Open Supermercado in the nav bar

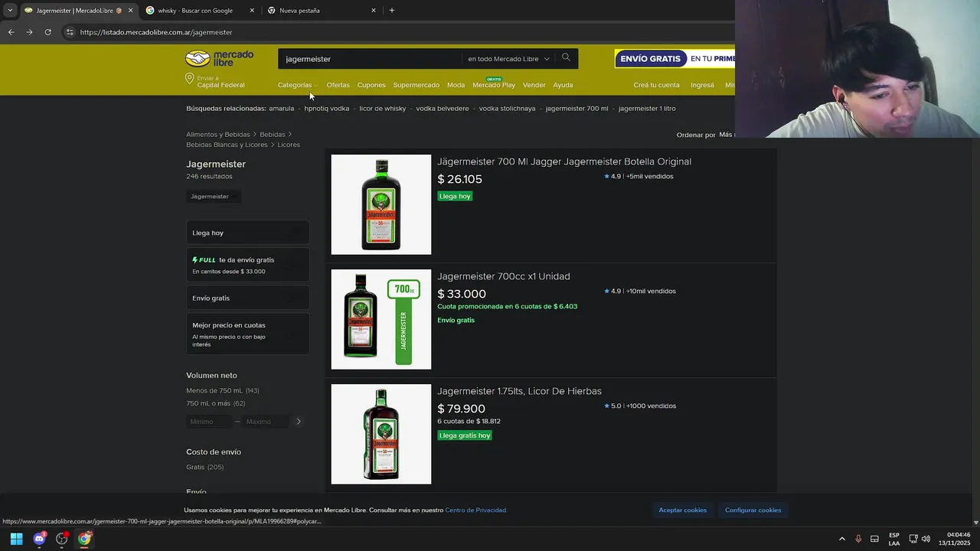pos(416,85)
